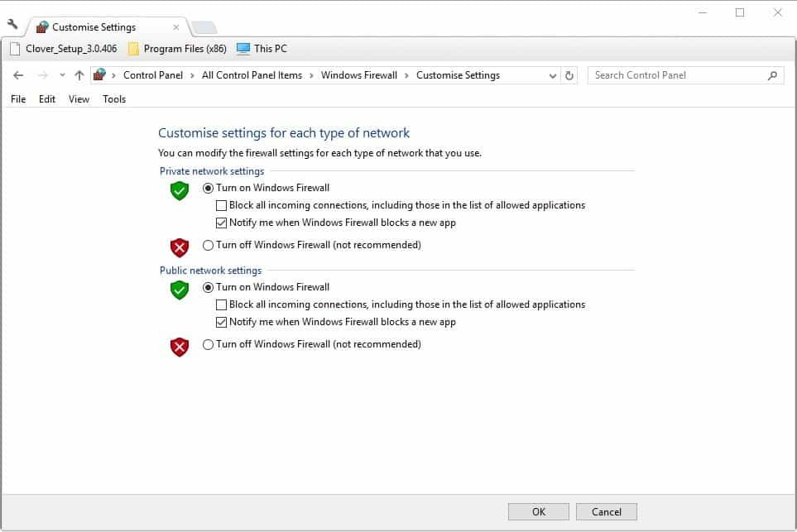
Task: Open the View menu
Action: (x=79, y=99)
